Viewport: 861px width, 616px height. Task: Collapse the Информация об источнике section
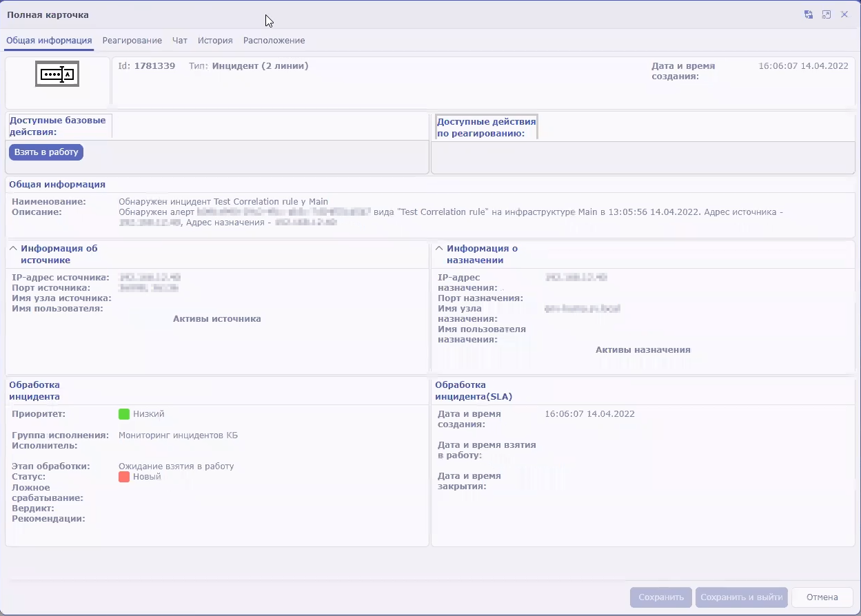pos(14,248)
